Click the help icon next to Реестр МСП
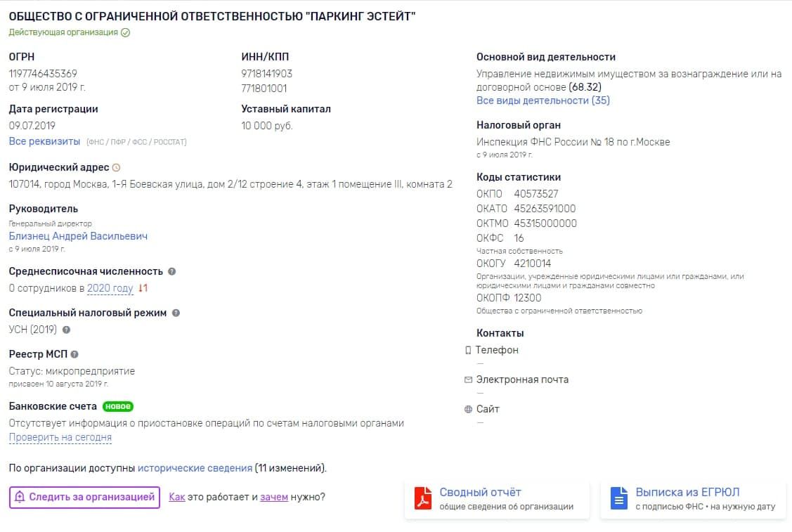The width and height of the screenshot is (792, 532). [x=74, y=354]
